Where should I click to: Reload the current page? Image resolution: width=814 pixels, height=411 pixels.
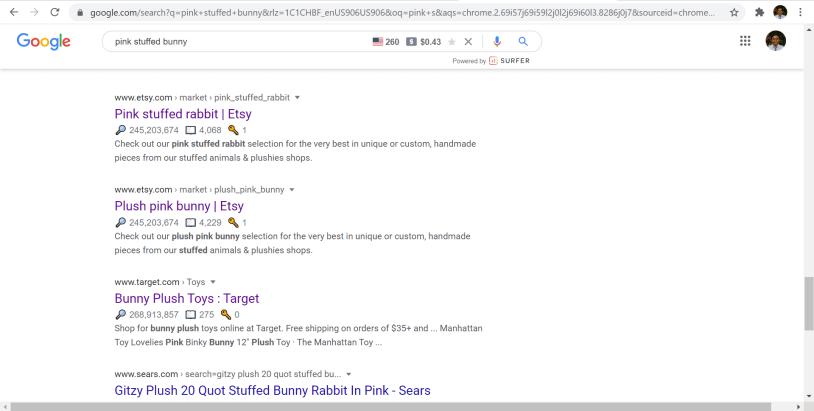(x=55, y=12)
